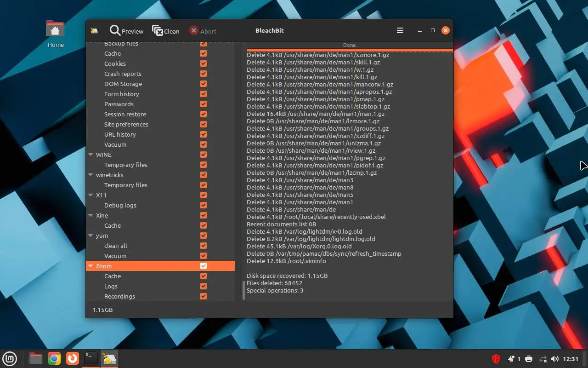The image size is (588, 368).
Task: Click the Clean toolbar button
Action: (166, 31)
